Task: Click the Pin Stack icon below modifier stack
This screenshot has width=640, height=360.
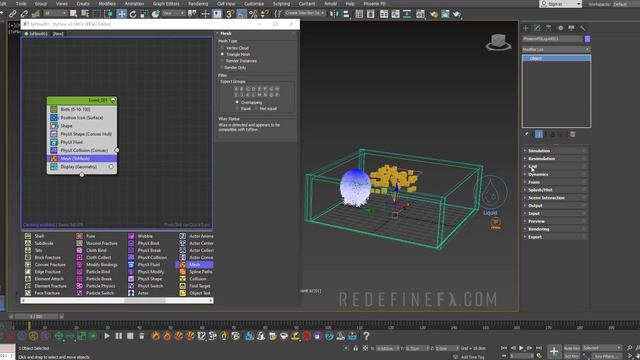Action: 527,134
